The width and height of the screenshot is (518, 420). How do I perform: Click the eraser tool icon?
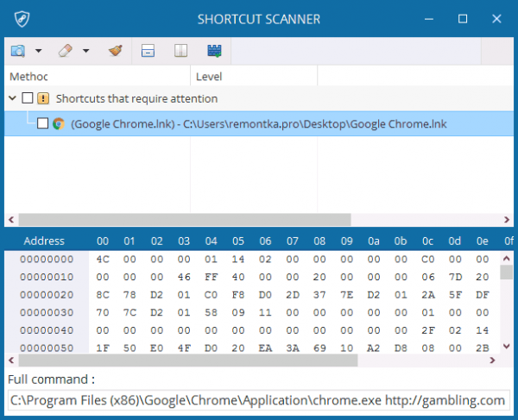tap(66, 51)
